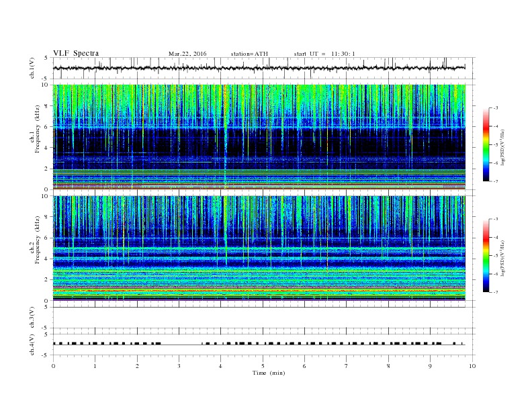Image resolution: width=532 pixels, height=411 pixels.
Task: Click the ch.1 spectrogram panel
Action: [259, 137]
